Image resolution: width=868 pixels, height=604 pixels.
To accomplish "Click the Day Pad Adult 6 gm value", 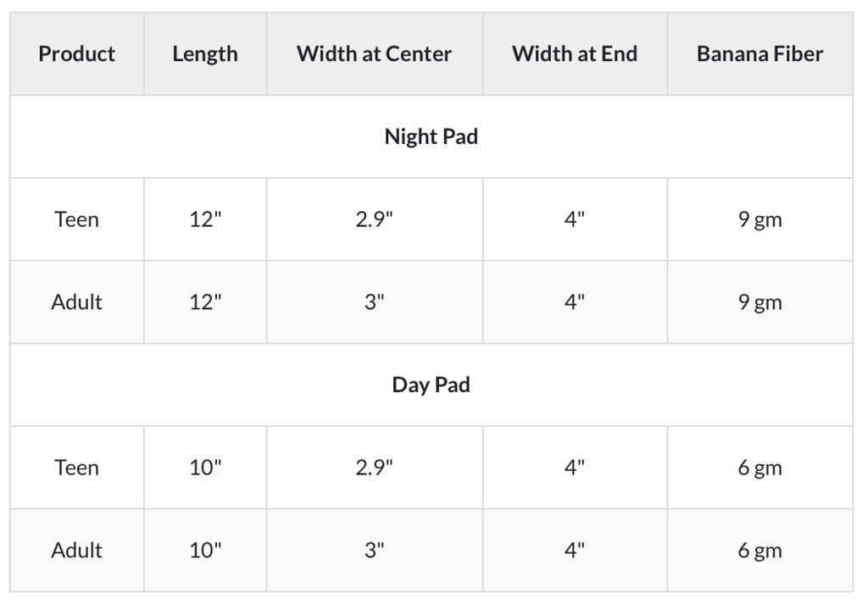I will pyautogui.click(x=759, y=551).
